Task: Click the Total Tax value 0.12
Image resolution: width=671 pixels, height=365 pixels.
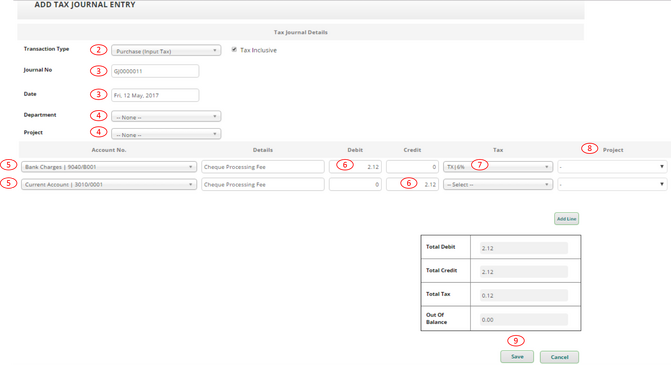Action: [524, 295]
